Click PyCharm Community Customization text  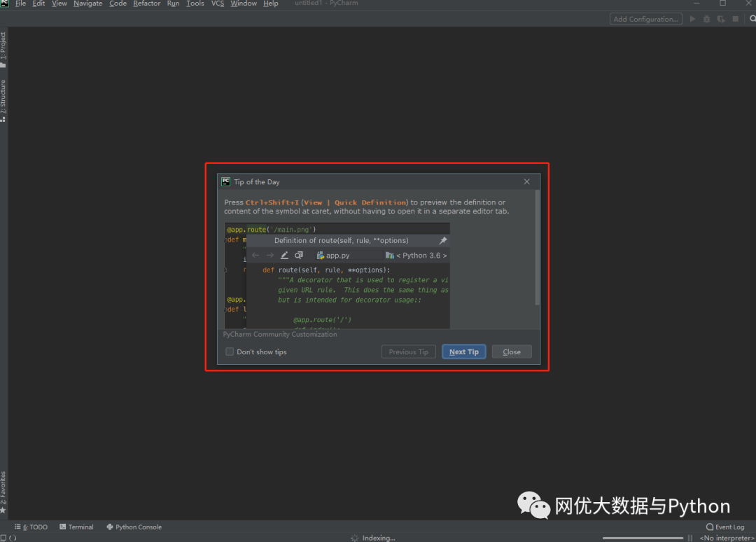tap(279, 334)
